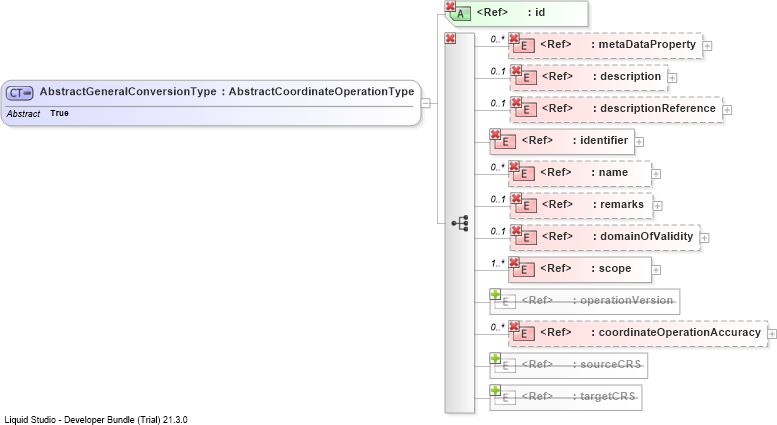Click the 1..* cardinality beside scope
Viewport: 777px width, 425px height.
(x=498, y=263)
